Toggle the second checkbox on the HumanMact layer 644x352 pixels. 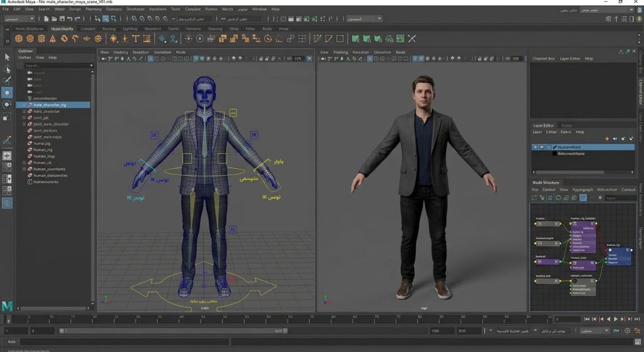pos(541,147)
